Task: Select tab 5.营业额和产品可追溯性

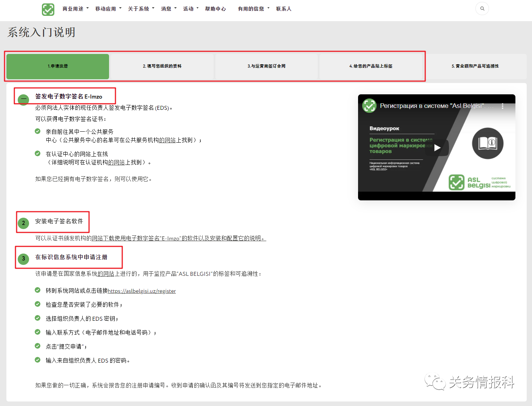Action: (x=475, y=66)
